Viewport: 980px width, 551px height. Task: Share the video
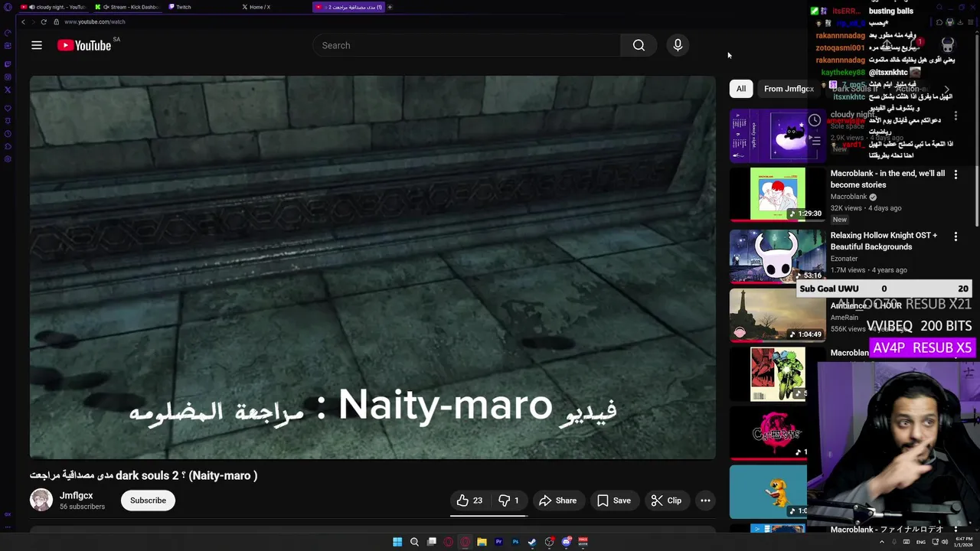(557, 500)
